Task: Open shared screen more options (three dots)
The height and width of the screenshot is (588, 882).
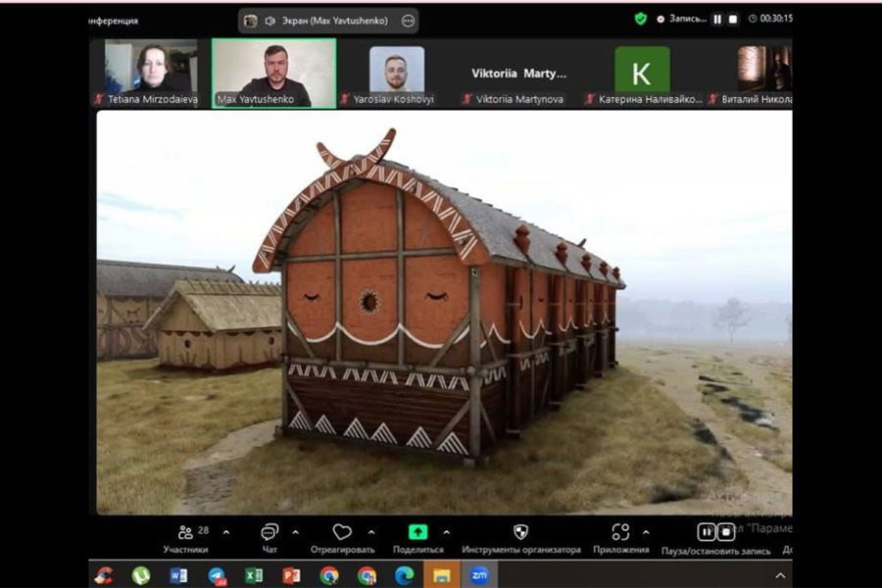Action: (409, 21)
